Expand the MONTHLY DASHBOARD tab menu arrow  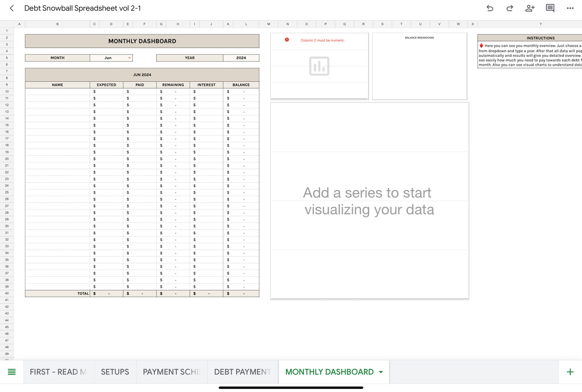click(381, 372)
